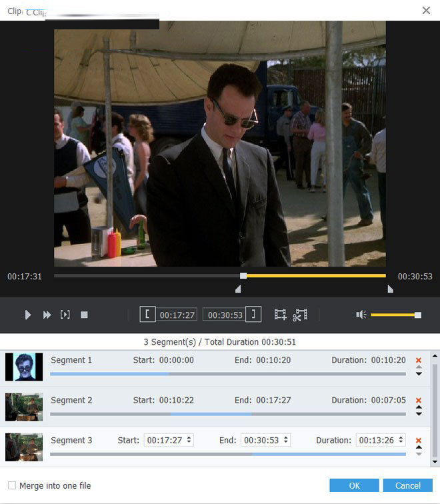Viewport: 440px width, 504px height.
Task: Click the add segment film icon
Action: coord(280,315)
